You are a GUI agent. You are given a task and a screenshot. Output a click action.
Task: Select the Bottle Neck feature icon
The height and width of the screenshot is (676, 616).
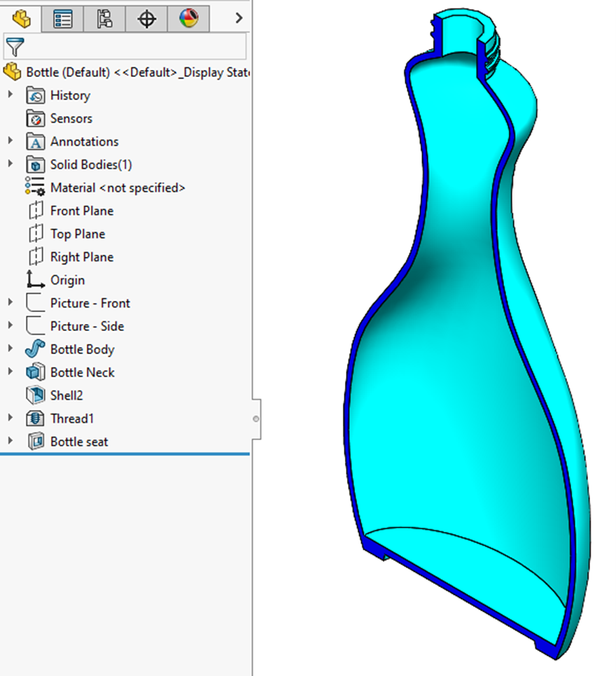point(35,372)
